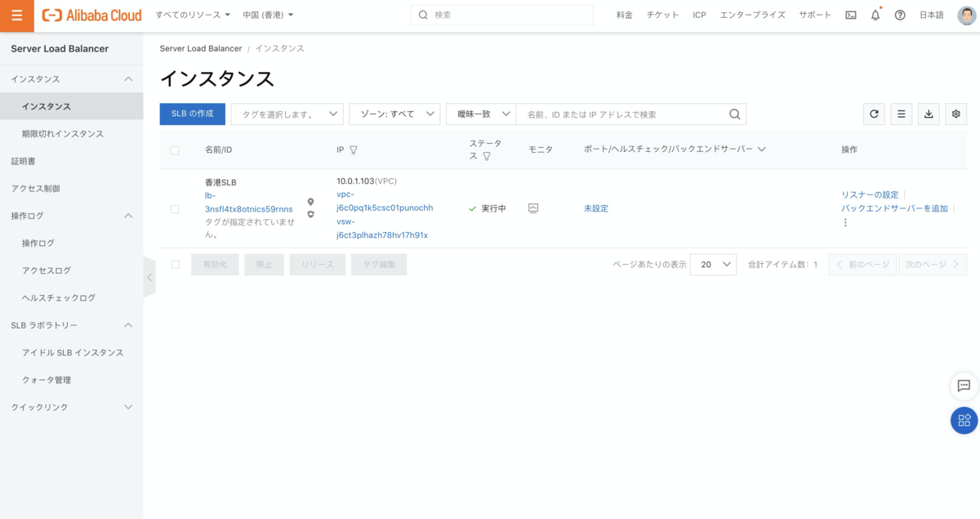
Task: Toggle the select-all checkbox in table header
Action: 175,150
